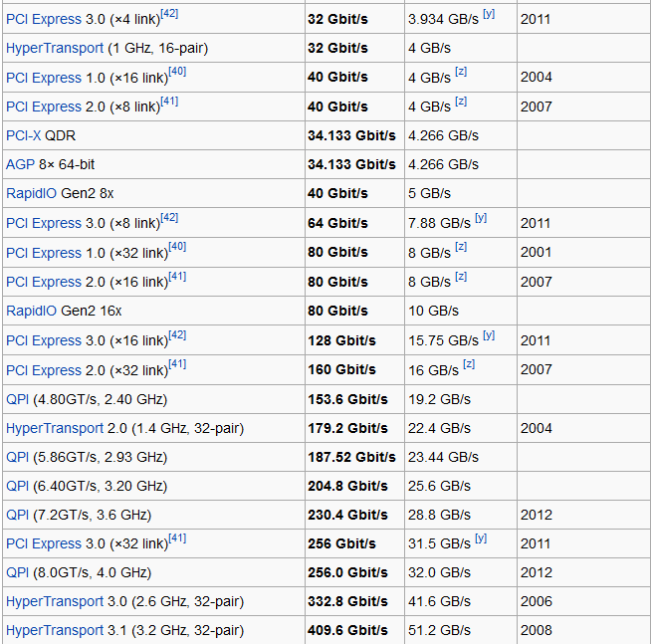The image size is (652, 644).
Task: Select the 204.8 Gbit/s value
Action: pos(347,486)
